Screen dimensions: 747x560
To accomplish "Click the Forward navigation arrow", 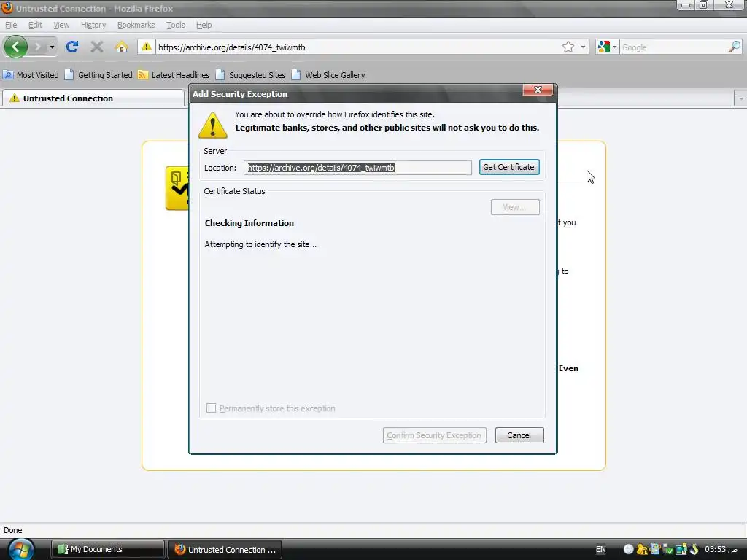I will click(x=36, y=47).
